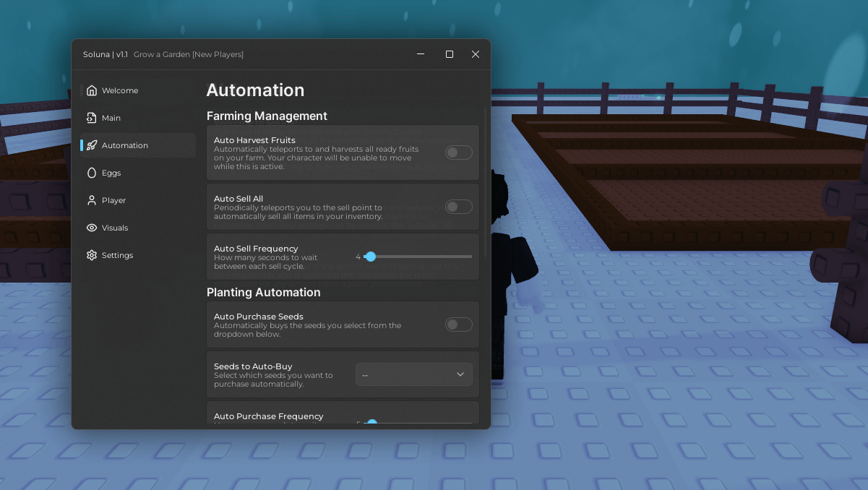Select the Automation tab label
This screenshot has width=868, height=490.
coord(125,145)
